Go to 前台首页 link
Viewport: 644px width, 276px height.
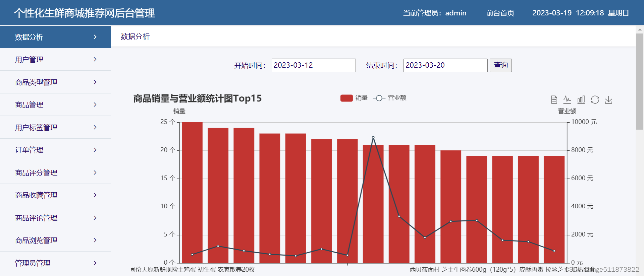click(500, 13)
